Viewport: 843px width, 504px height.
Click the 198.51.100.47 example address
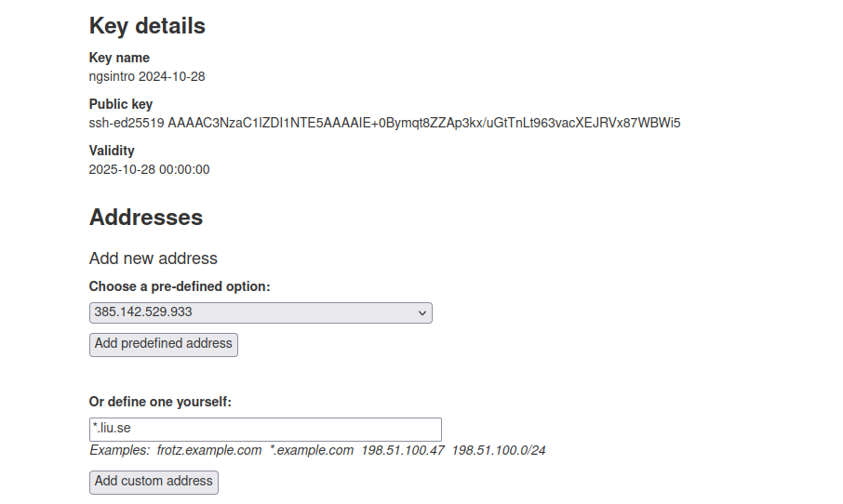click(x=402, y=450)
